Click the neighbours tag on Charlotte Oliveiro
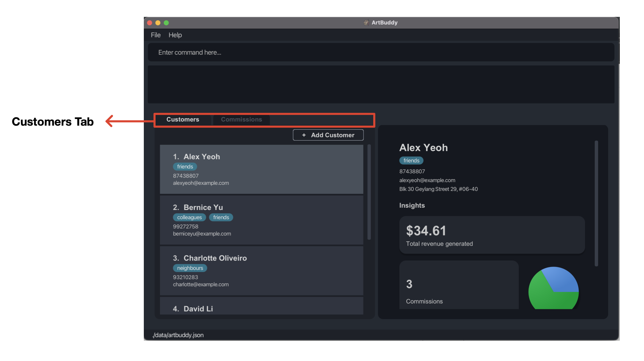Screen dimensions: 644x361 189,268
